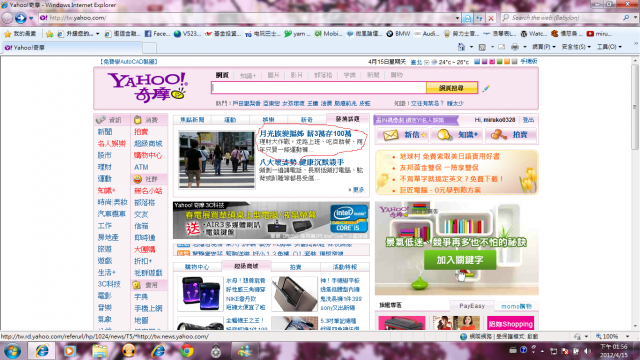Select the 購物中心 shopping tab
The width and height of the screenshot is (640, 360).
tap(197, 267)
